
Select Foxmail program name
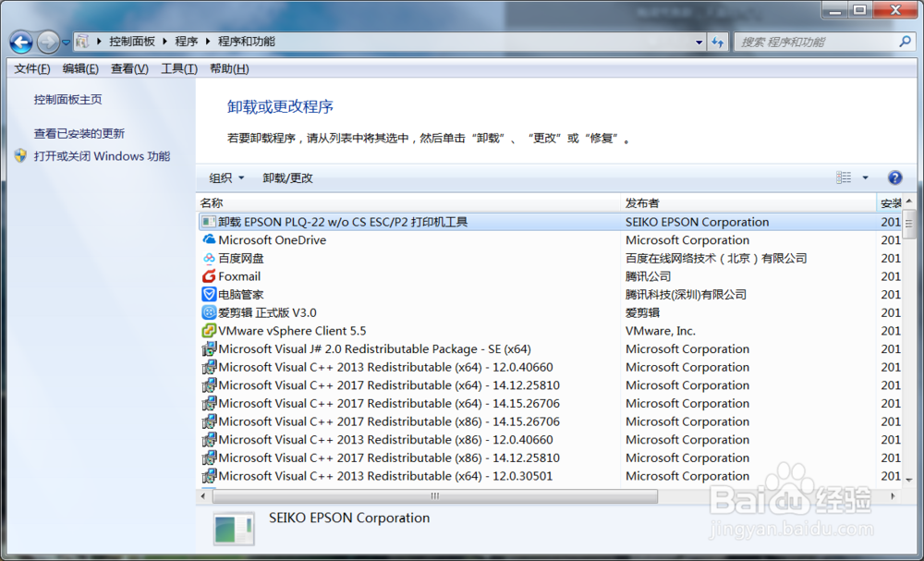pyautogui.click(x=239, y=276)
